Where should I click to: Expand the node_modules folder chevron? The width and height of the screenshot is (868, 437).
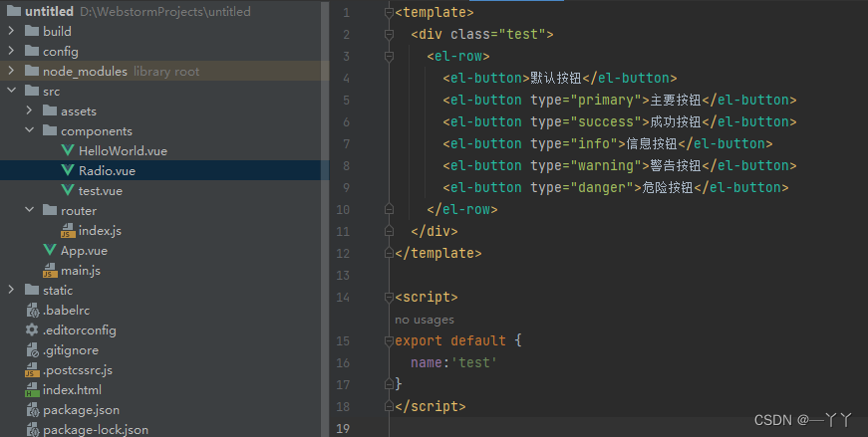[x=11, y=71]
